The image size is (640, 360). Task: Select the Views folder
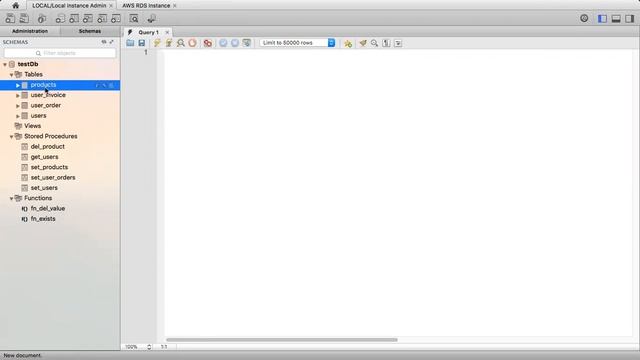tap(32, 126)
